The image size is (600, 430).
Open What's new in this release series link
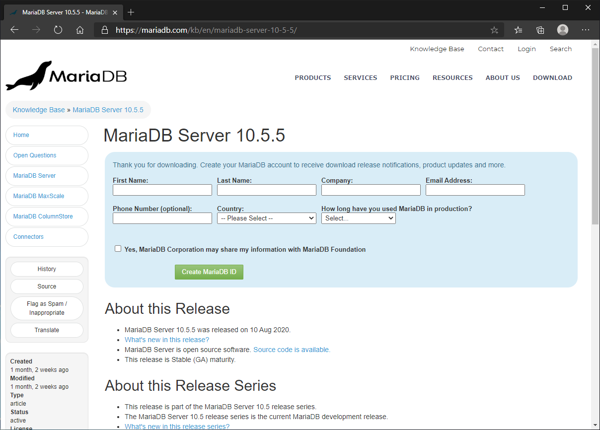177,426
